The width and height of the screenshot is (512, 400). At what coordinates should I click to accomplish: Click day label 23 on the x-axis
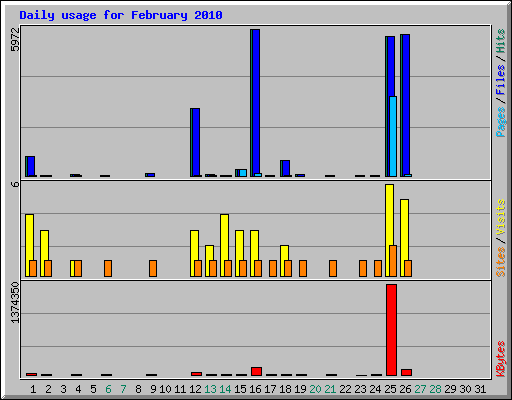point(360,389)
